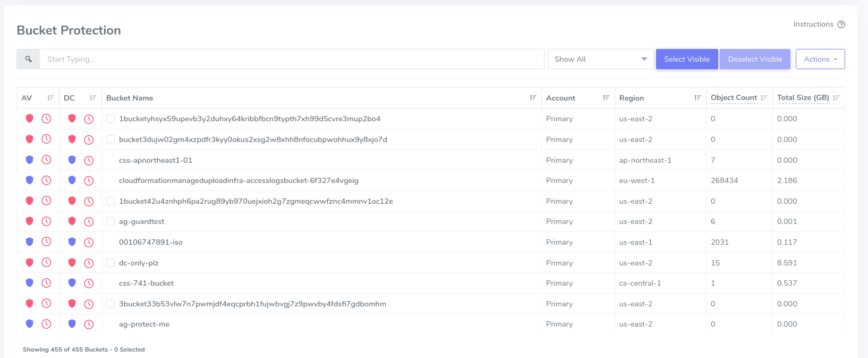
Task: Click the Deselect Visible button
Action: (755, 59)
